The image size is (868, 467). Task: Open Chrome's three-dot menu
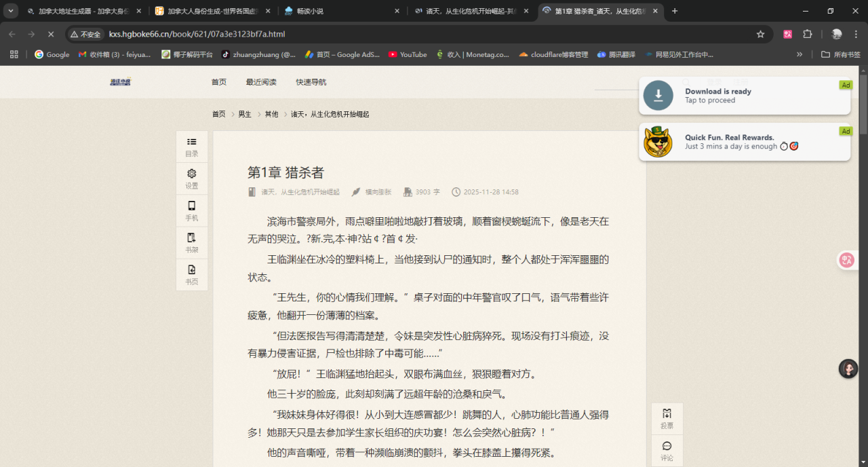(x=856, y=33)
